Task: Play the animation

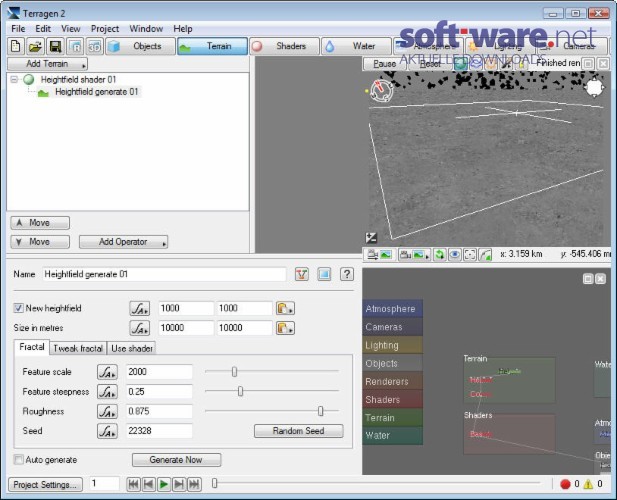Action: [x=164, y=484]
